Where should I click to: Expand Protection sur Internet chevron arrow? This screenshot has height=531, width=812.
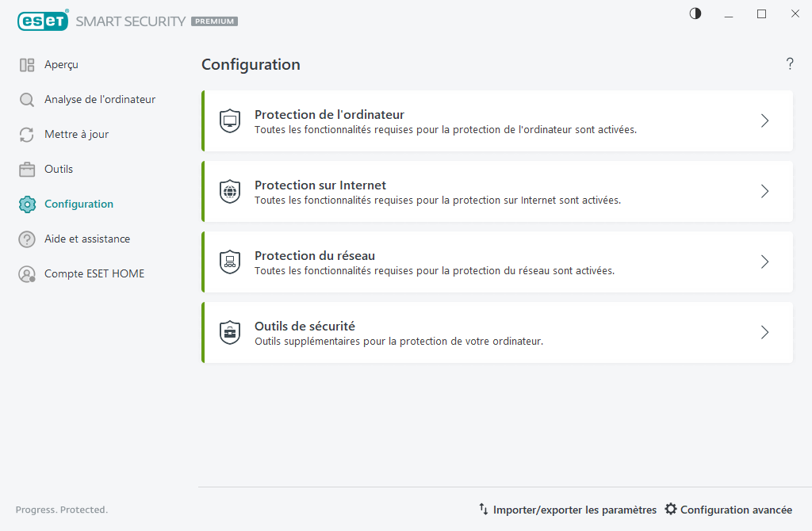point(764,192)
